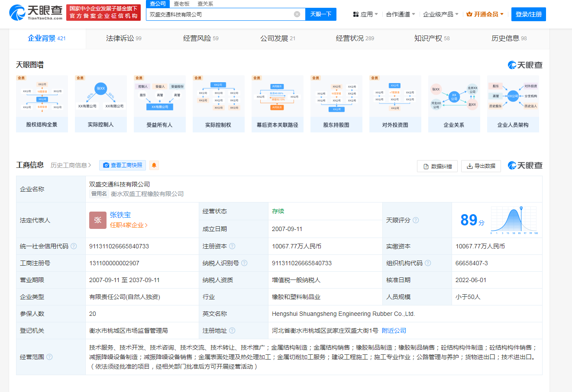Click the 张 avatar badge
Viewport: 572px width, 392px height.
[x=98, y=220]
